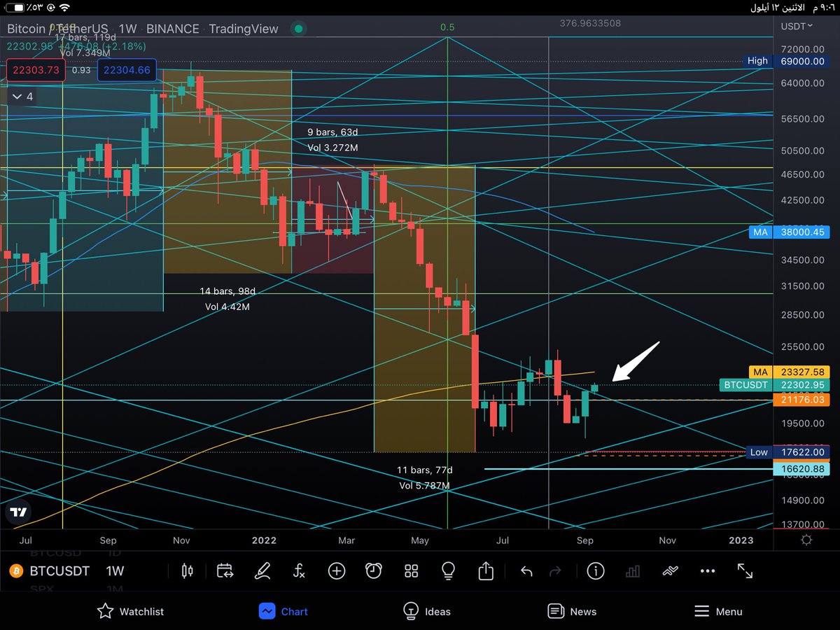Tap the dimmed bar chart icon
Image resolution: width=840 pixels, height=630 pixels.
coord(633,571)
